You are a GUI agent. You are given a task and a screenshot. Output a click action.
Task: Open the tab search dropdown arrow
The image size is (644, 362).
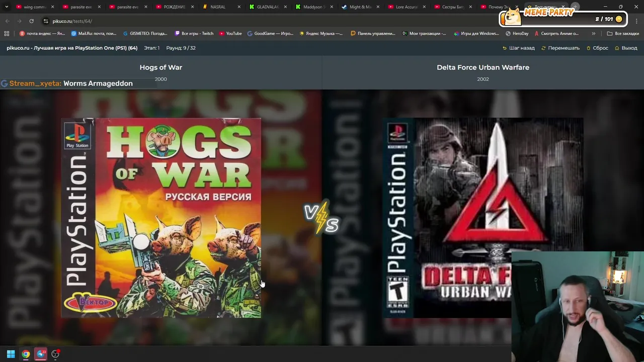pos(6,7)
